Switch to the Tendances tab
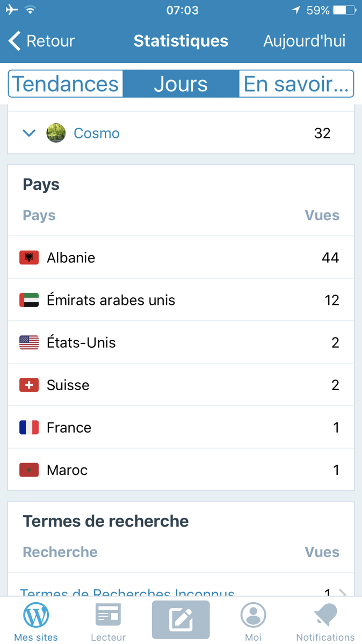 [x=66, y=84]
